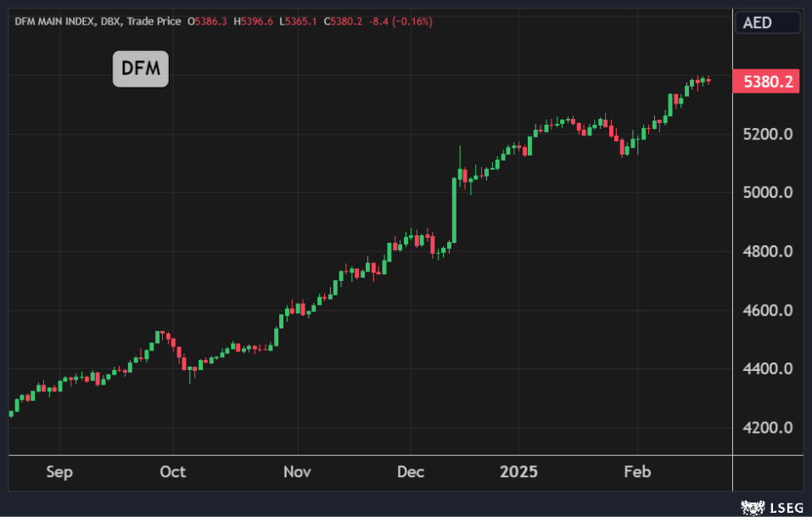Click the -8.4 (-0.16%) change value
Viewport: 812px width, 517px height.
point(400,21)
